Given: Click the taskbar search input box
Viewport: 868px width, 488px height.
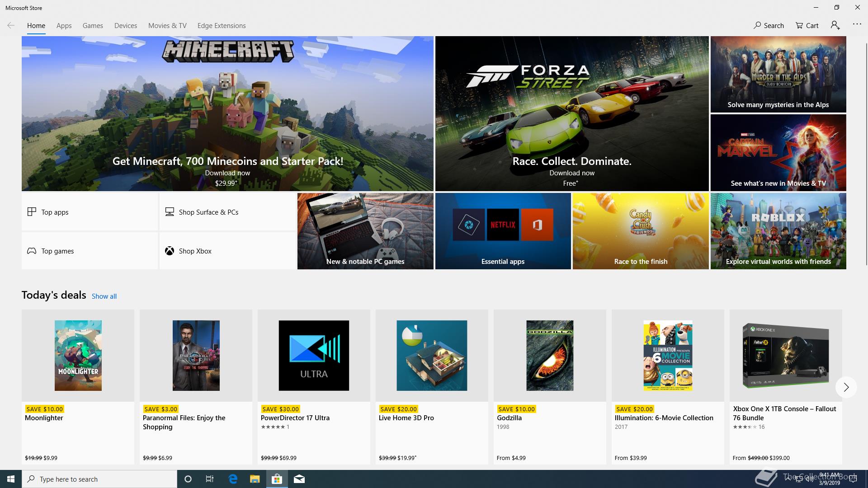Looking at the screenshot, I should (x=99, y=479).
